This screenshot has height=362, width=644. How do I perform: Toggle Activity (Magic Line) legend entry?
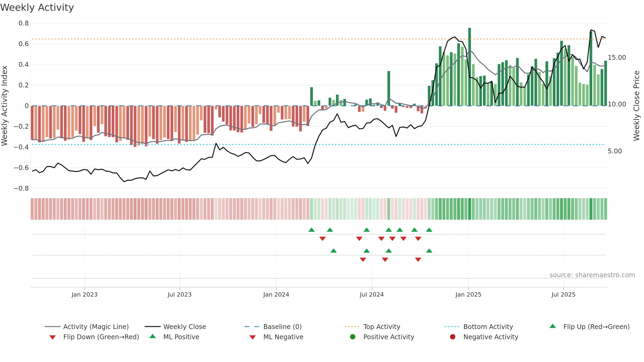(87, 327)
